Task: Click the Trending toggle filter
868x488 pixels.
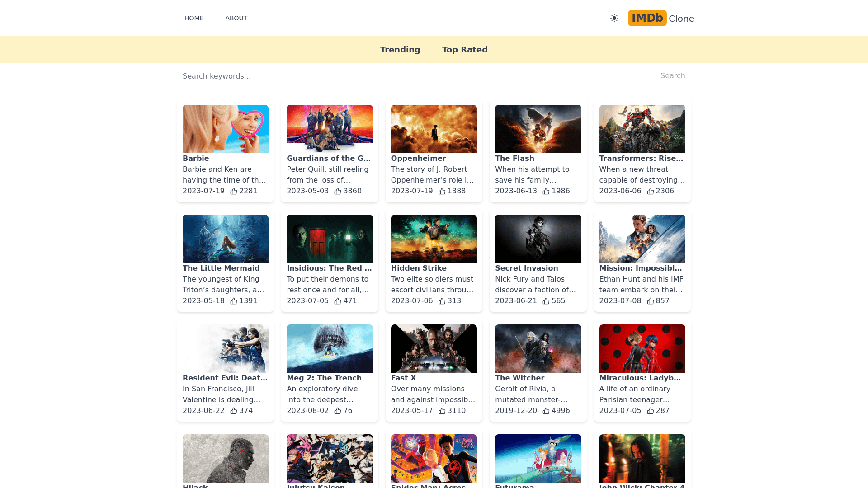Action: coord(400,49)
